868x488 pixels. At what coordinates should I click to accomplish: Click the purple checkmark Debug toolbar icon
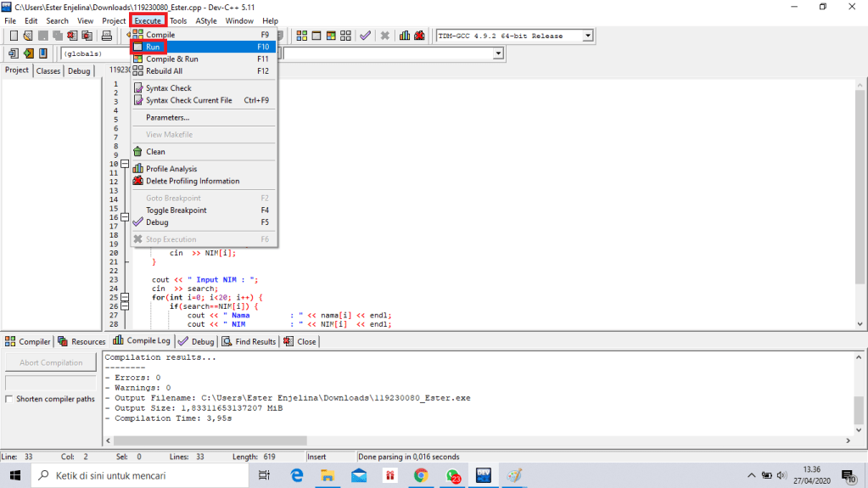pos(365,36)
